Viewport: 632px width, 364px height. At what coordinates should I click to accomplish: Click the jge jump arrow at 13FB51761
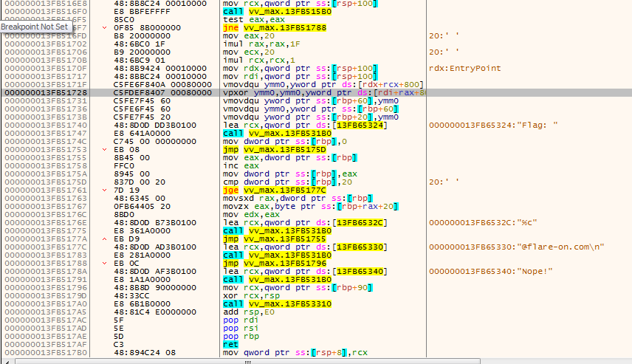click(104, 190)
